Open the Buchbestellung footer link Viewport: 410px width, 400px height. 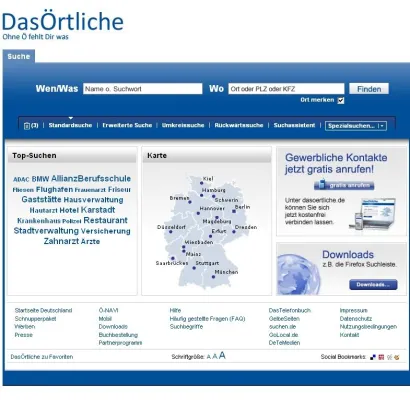coord(118,335)
